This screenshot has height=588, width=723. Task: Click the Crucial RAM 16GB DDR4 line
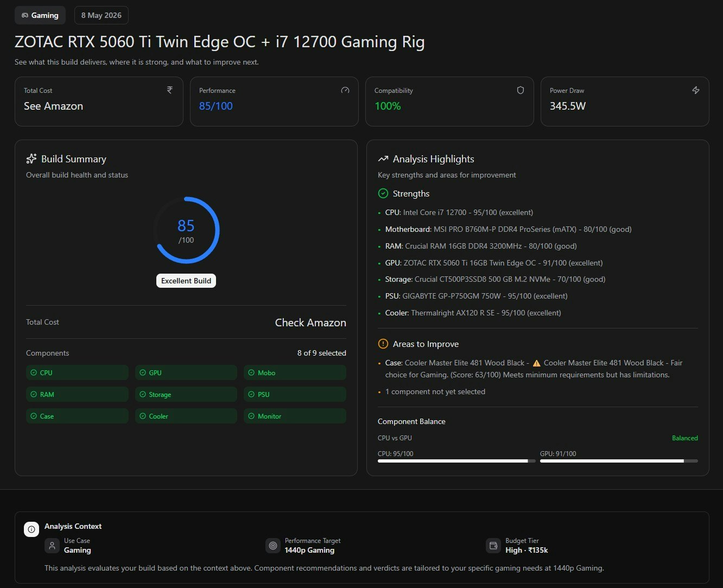pos(481,246)
